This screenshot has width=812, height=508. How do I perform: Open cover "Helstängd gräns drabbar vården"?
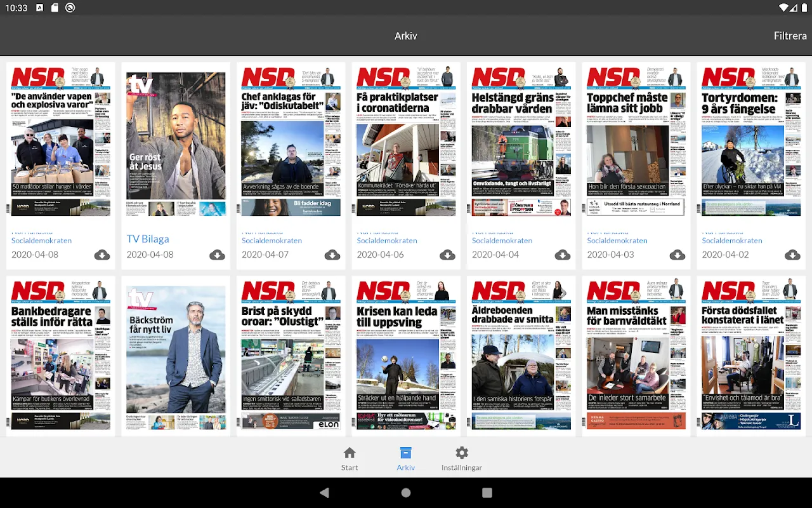coord(521,142)
